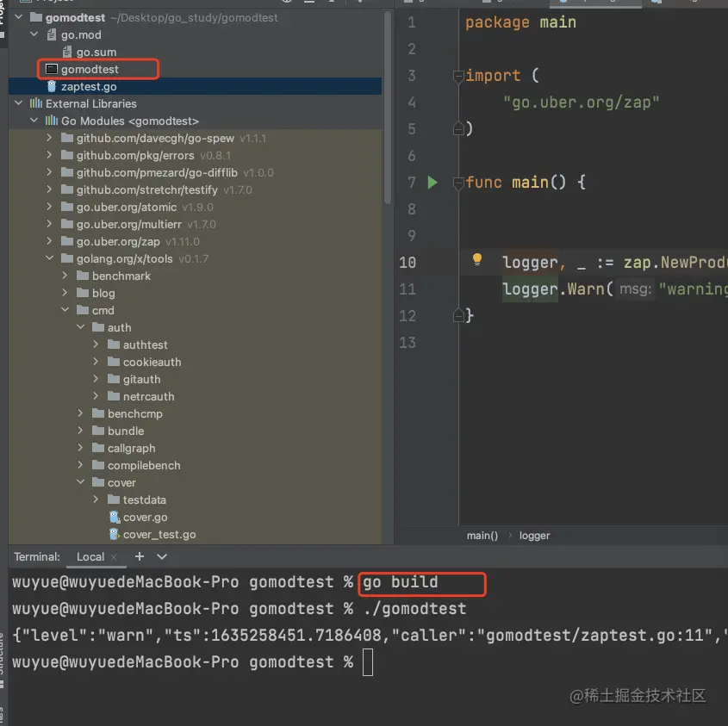Screen dimensions: 728x726
Task: Collapse External Libraries node
Action: click(19, 103)
